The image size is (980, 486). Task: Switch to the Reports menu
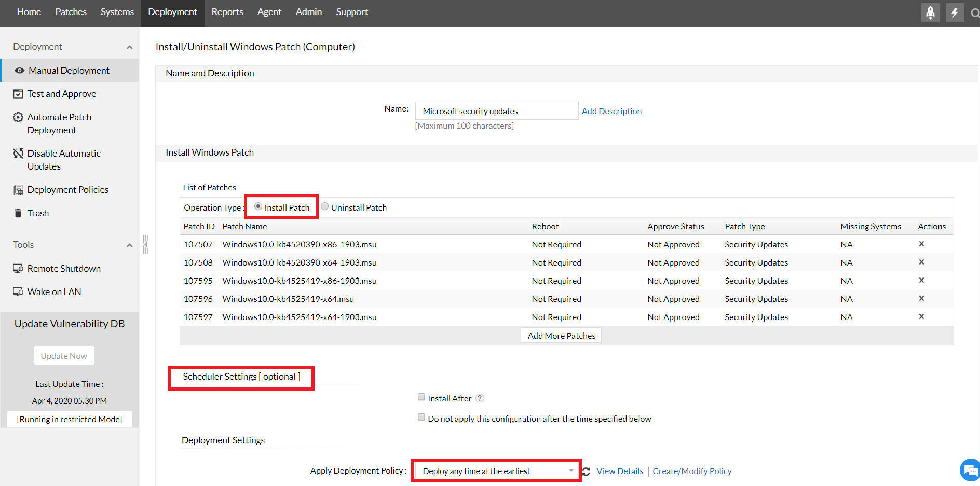(x=227, y=11)
